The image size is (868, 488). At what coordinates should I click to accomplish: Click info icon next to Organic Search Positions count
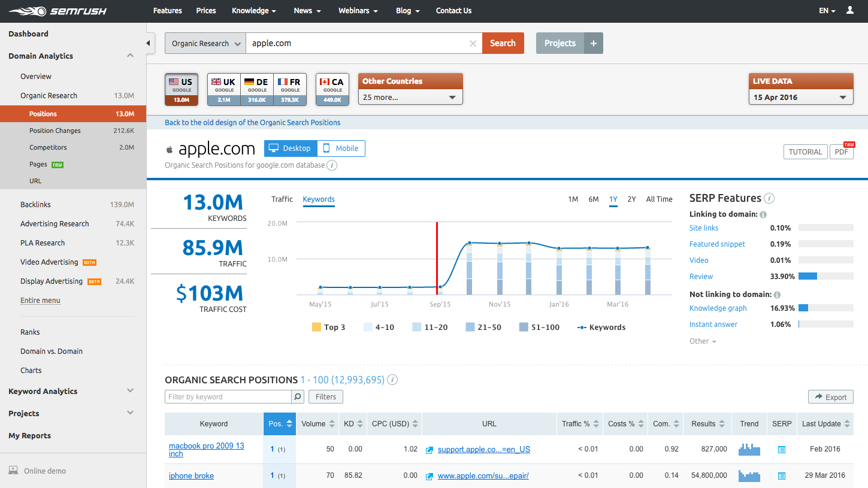pos(392,380)
